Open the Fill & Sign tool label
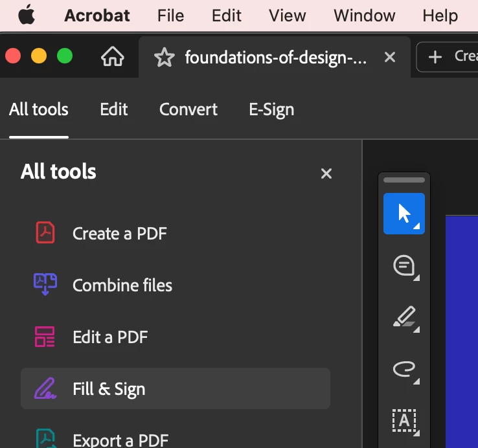Viewport: 478px width, 448px height. (x=109, y=389)
